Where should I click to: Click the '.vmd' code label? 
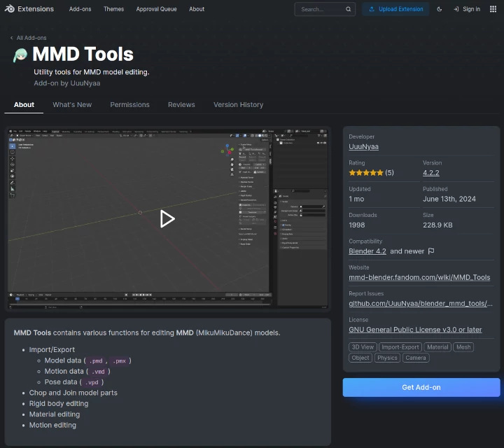point(98,372)
